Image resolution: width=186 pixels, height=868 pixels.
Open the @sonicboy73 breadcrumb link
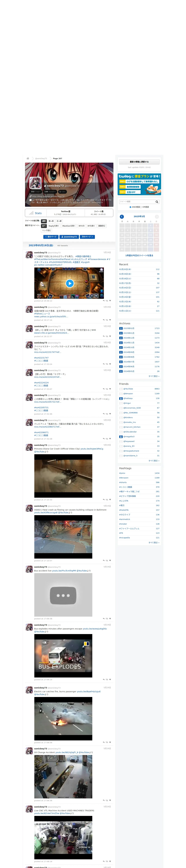coord(41,158)
